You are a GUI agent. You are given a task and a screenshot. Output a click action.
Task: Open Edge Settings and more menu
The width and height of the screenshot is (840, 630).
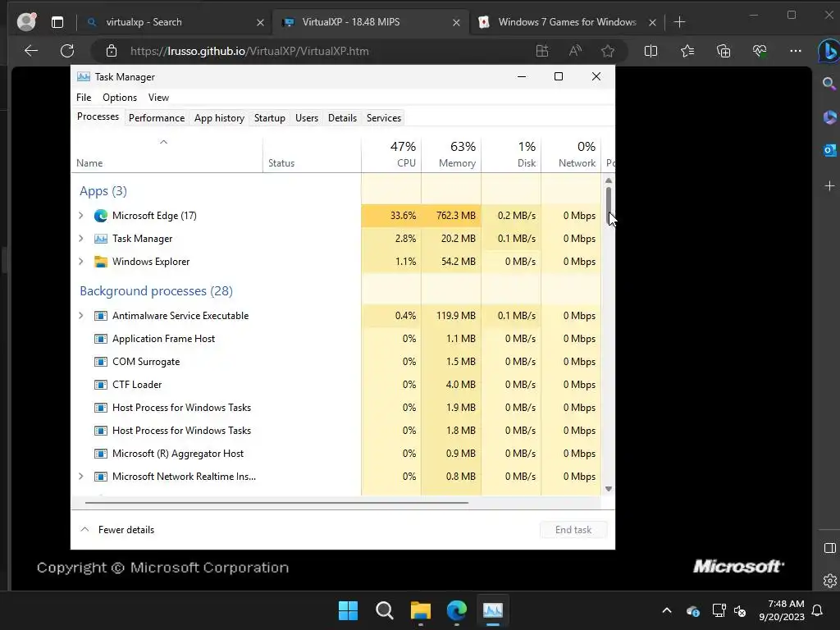click(796, 51)
